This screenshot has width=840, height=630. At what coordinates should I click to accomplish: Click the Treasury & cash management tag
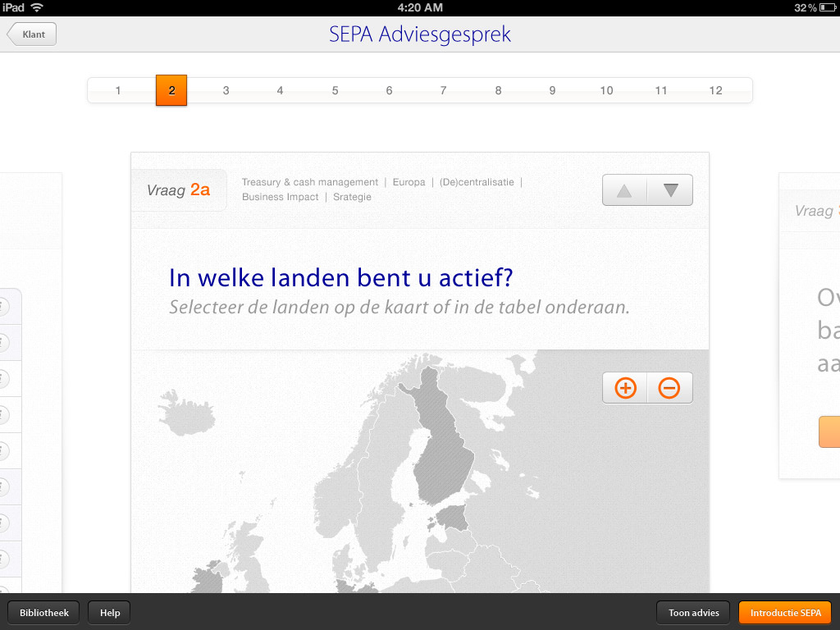pyautogui.click(x=309, y=182)
